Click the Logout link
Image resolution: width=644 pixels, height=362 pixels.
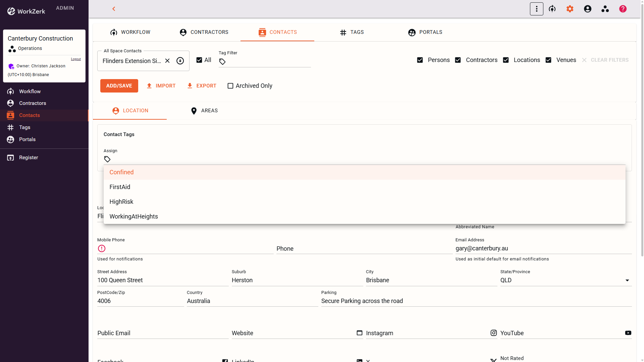point(76,59)
